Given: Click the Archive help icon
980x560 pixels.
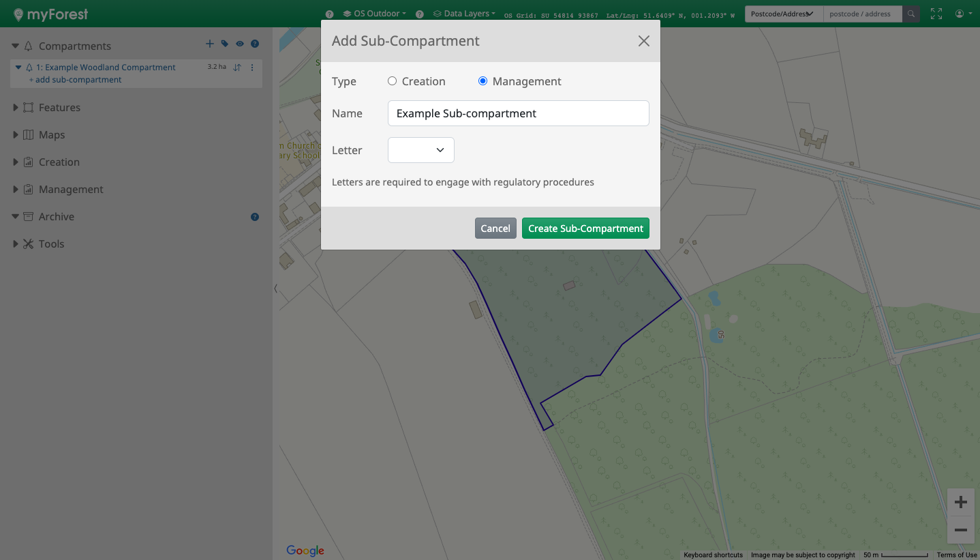Looking at the screenshot, I should [x=255, y=217].
